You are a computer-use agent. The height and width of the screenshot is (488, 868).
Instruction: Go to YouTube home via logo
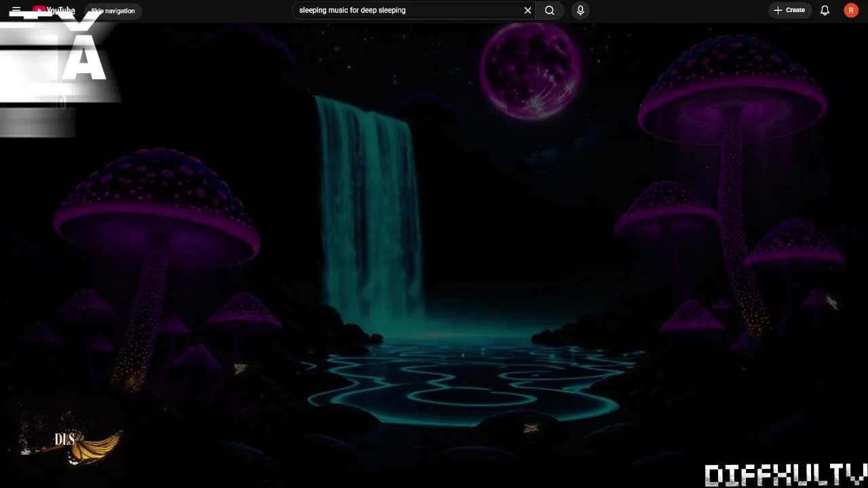coord(54,10)
